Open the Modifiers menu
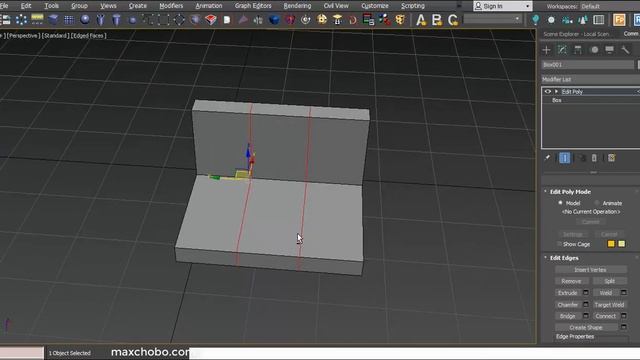Image resolution: width=640 pixels, height=360 pixels. [171, 6]
